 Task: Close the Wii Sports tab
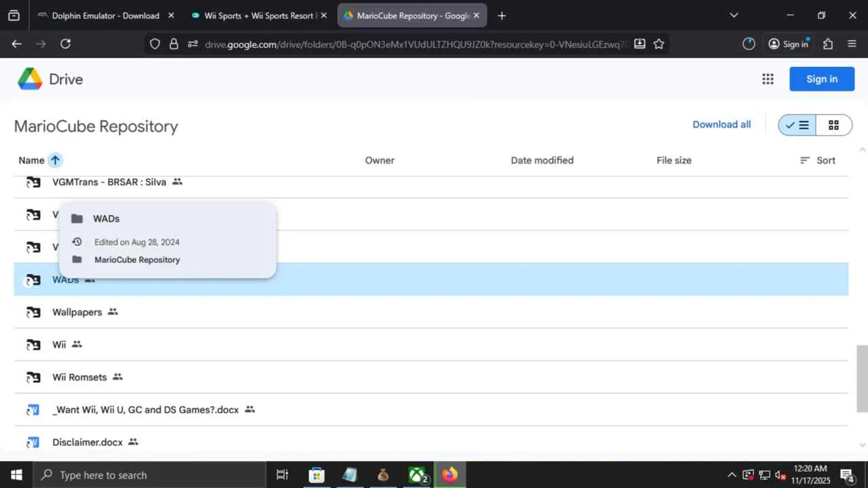pyautogui.click(x=325, y=16)
